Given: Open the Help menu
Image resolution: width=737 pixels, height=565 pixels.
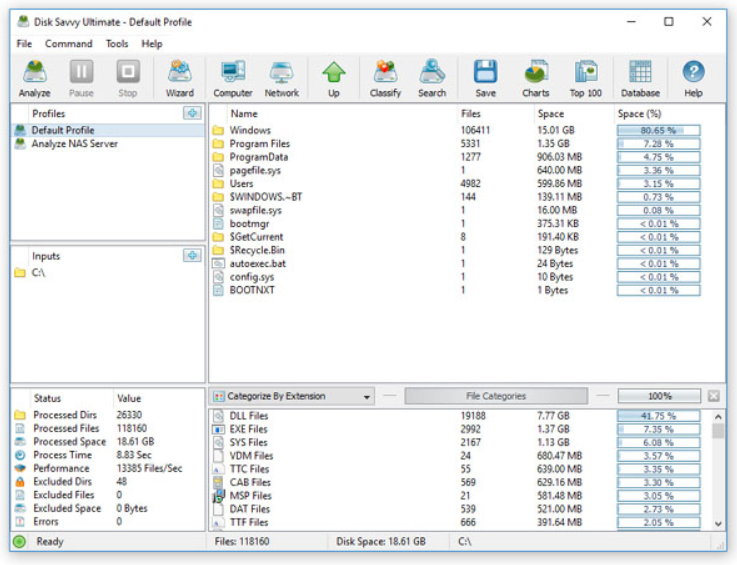Looking at the screenshot, I should tap(152, 44).
